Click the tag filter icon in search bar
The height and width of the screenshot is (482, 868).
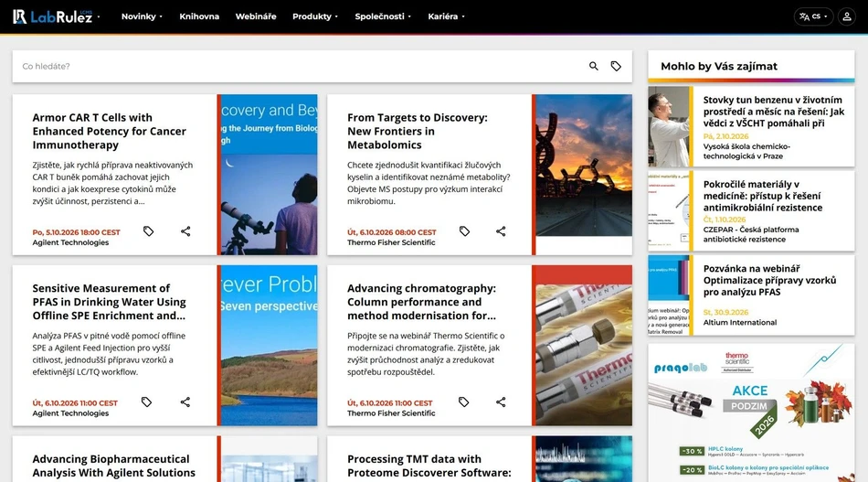[616, 67]
